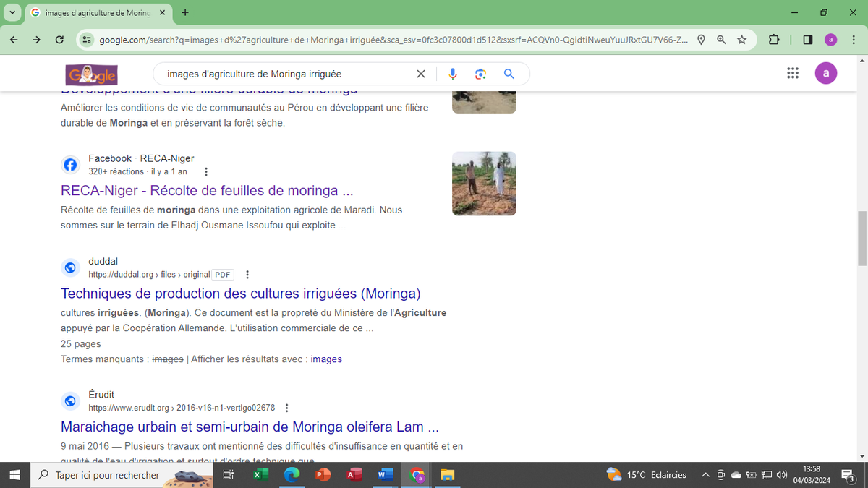Click the Google doodle logo
This screenshot has height=488, width=868.
(91, 74)
